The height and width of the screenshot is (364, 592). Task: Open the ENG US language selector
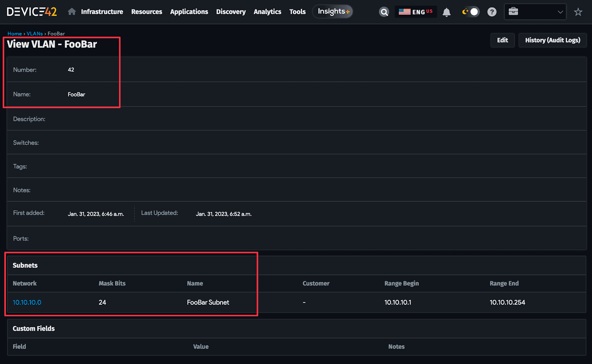click(416, 11)
